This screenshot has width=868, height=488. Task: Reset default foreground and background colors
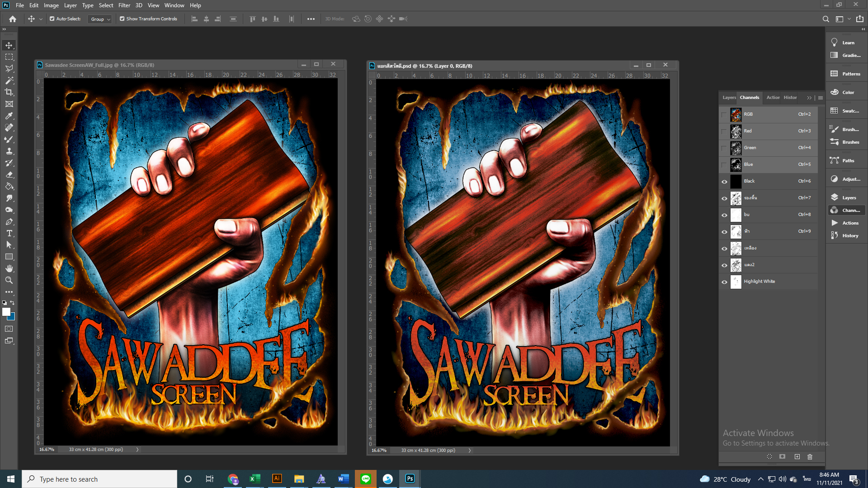5,303
